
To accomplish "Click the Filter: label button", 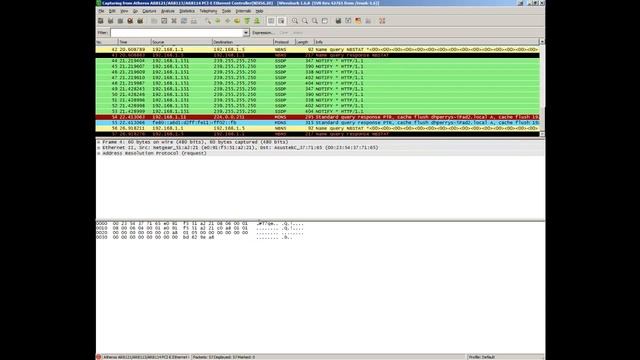I will click(x=102, y=33).
